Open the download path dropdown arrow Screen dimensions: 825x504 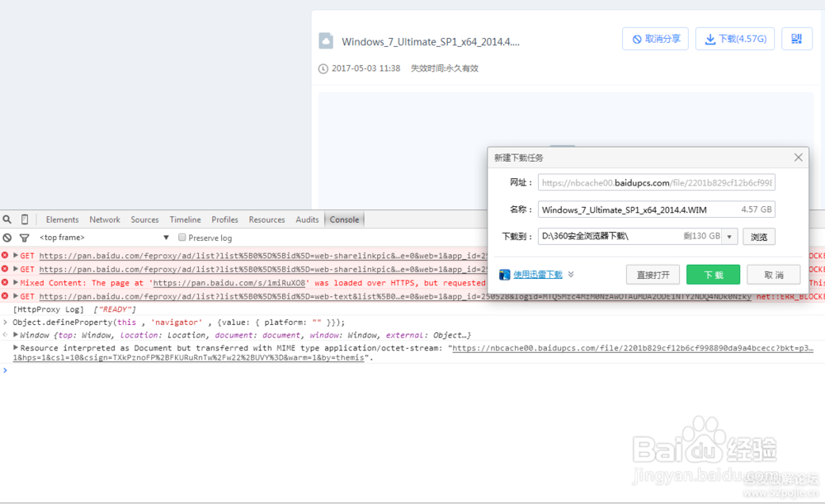pyautogui.click(x=729, y=237)
